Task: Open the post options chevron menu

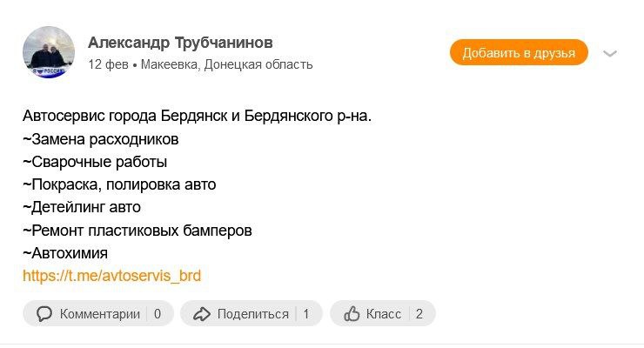Action: [x=610, y=53]
